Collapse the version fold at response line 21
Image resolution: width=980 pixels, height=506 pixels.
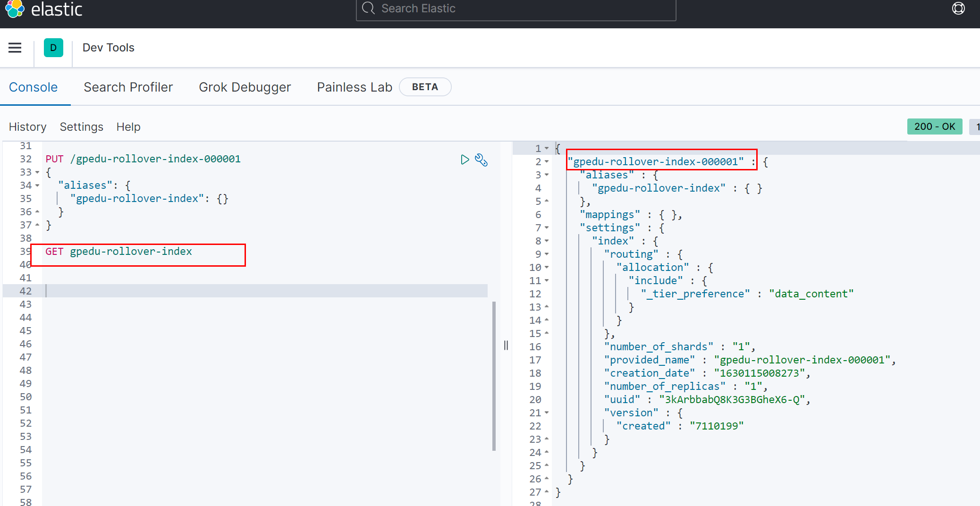pyautogui.click(x=547, y=413)
